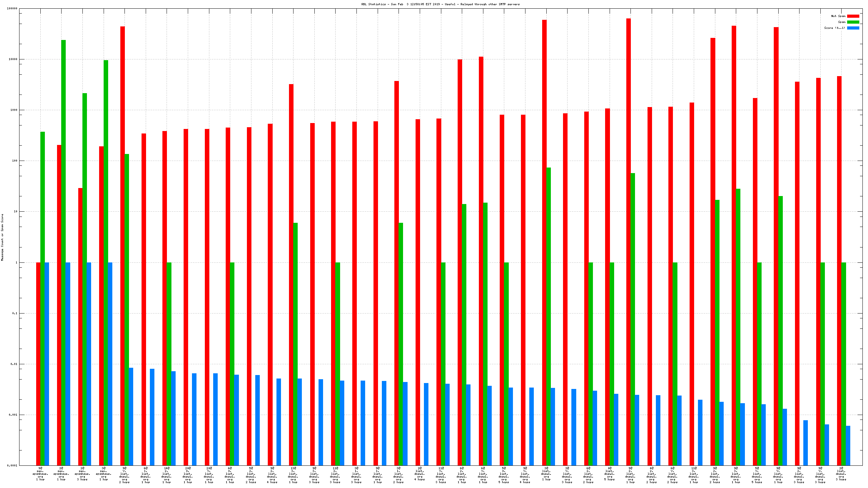
Task: Click the '9@ zen.spamhaus.org 1 hop' x-axis label
Action: pyautogui.click(x=40, y=474)
